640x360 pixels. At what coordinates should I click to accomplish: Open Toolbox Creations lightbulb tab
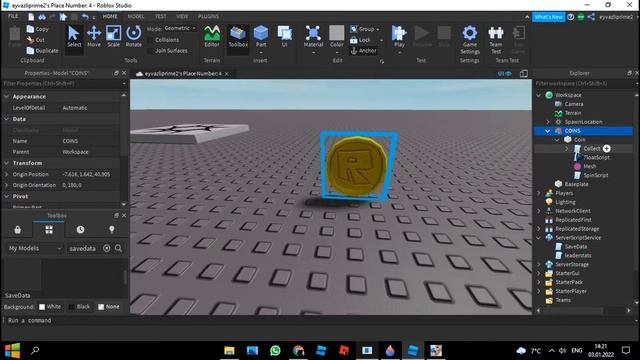pyautogui.click(x=111, y=229)
